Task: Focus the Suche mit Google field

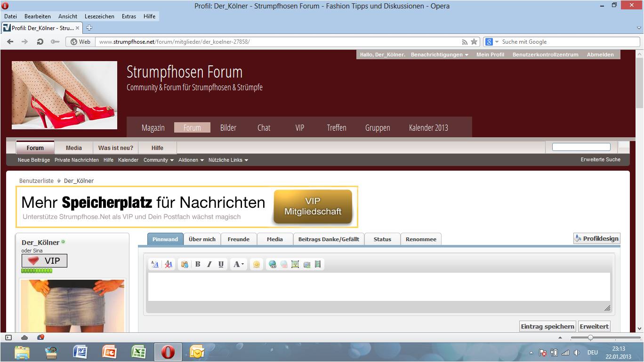Action: click(569, 42)
